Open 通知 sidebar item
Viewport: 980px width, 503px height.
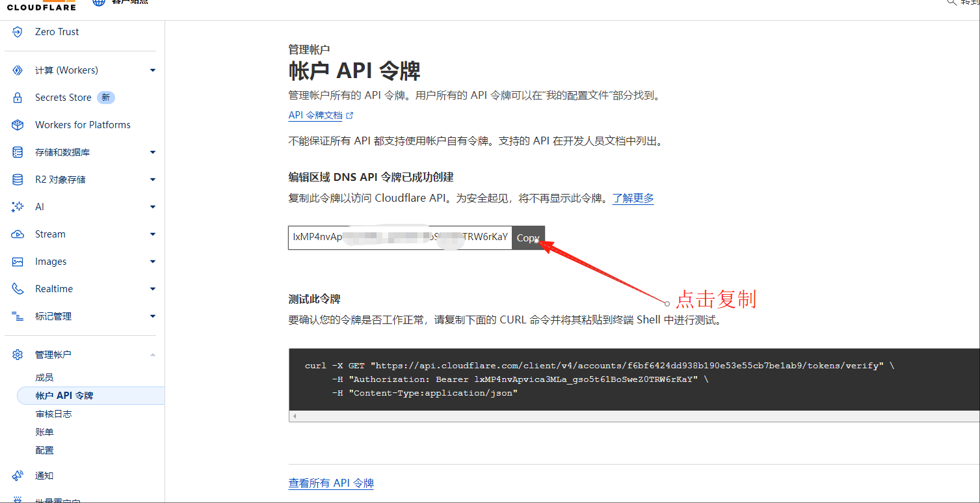pos(44,476)
